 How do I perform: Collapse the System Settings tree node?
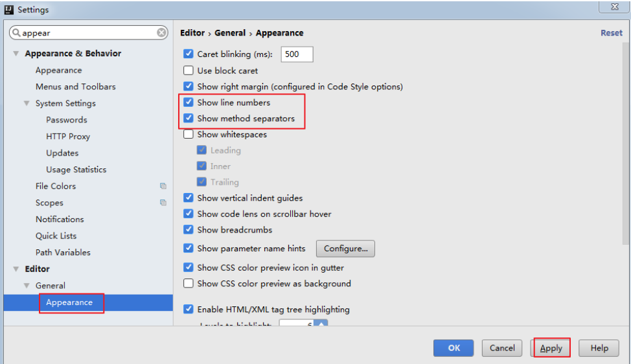tap(27, 104)
